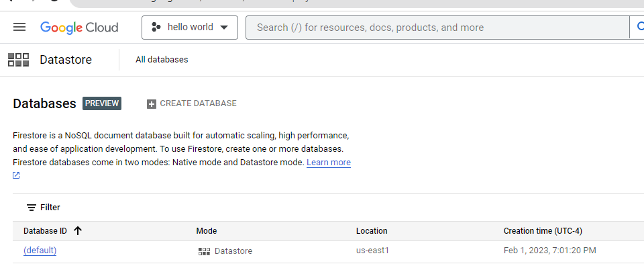Viewport: 644px width, 268px height.
Task: Click the project selector dropdown arrow
Action: 224,28
